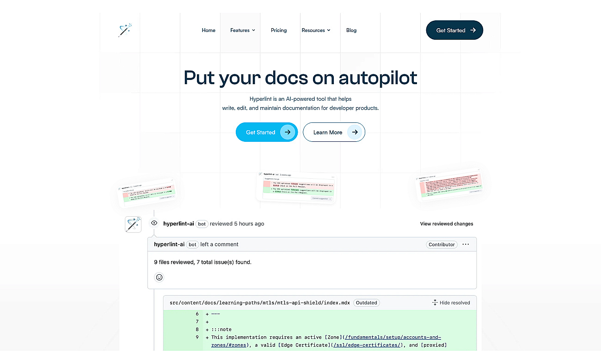Click the 'Put your docs on autopilot' heading
The width and height of the screenshot is (601, 364).
pos(300,78)
